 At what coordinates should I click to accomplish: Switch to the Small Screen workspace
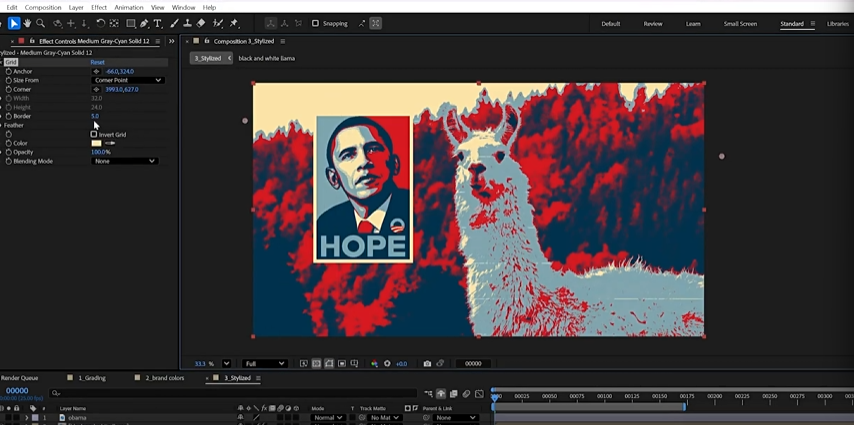(740, 23)
